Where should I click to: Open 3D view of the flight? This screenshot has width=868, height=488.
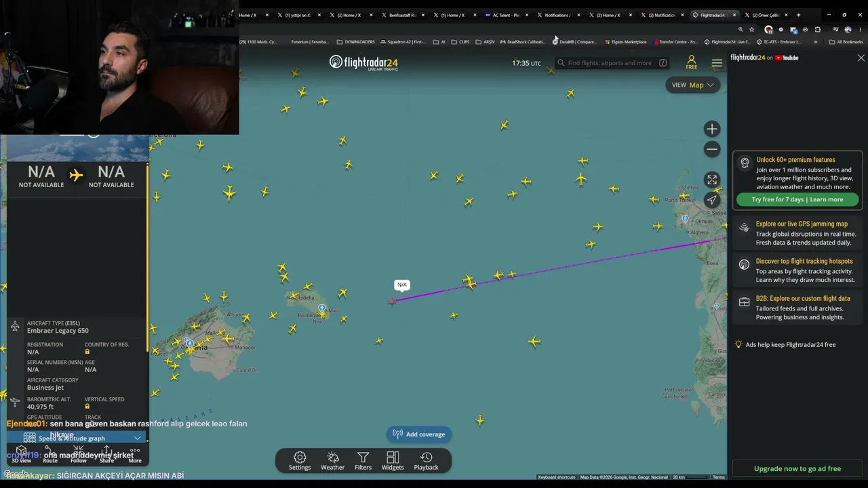pyautogui.click(x=22, y=453)
